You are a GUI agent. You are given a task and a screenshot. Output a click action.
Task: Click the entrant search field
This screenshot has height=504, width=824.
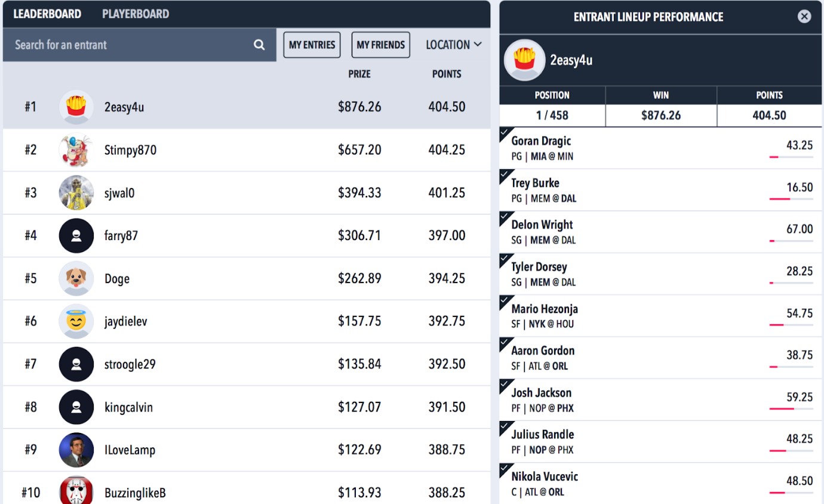point(140,45)
